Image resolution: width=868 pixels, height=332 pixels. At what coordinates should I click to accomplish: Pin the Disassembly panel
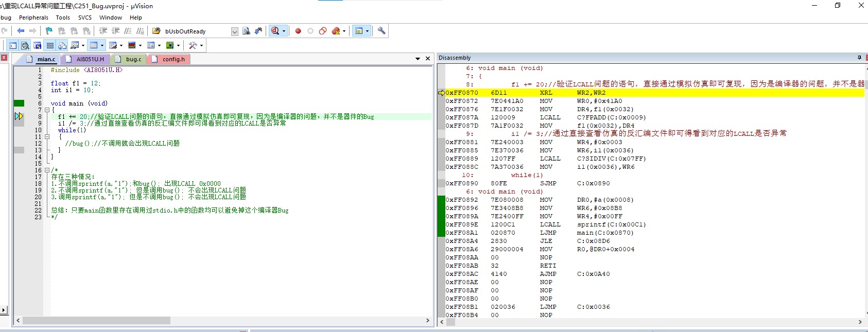(859, 58)
